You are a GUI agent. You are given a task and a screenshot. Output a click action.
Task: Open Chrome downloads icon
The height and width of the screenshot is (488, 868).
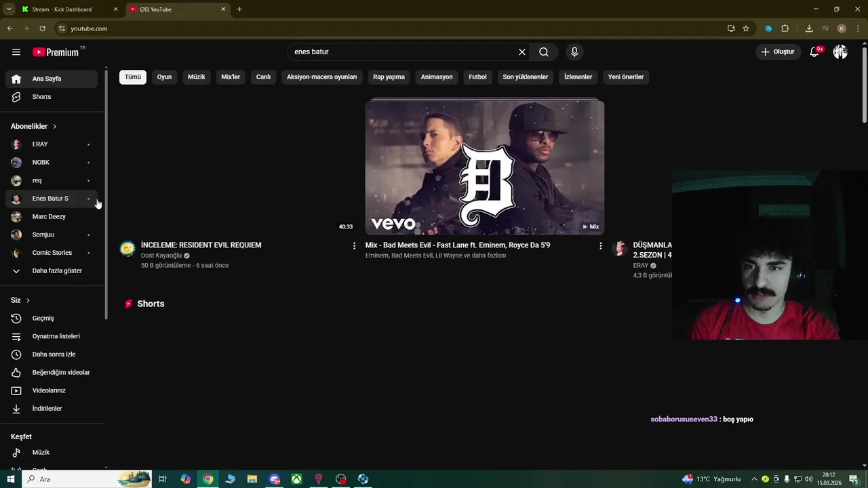809,28
